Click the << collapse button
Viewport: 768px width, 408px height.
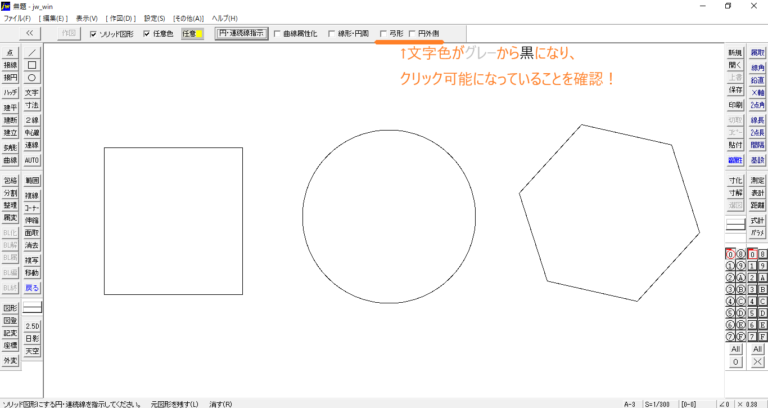coord(29,33)
